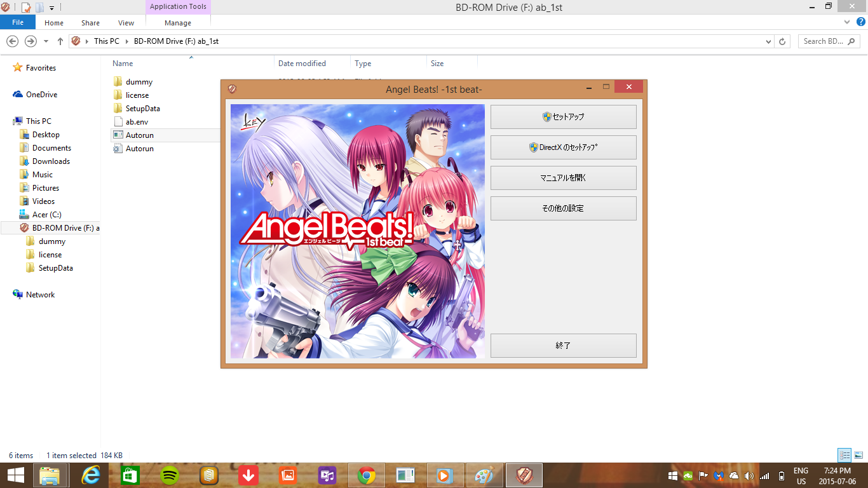The height and width of the screenshot is (488, 868).
Task: Switch to details view in status bar
Action: [x=844, y=455]
